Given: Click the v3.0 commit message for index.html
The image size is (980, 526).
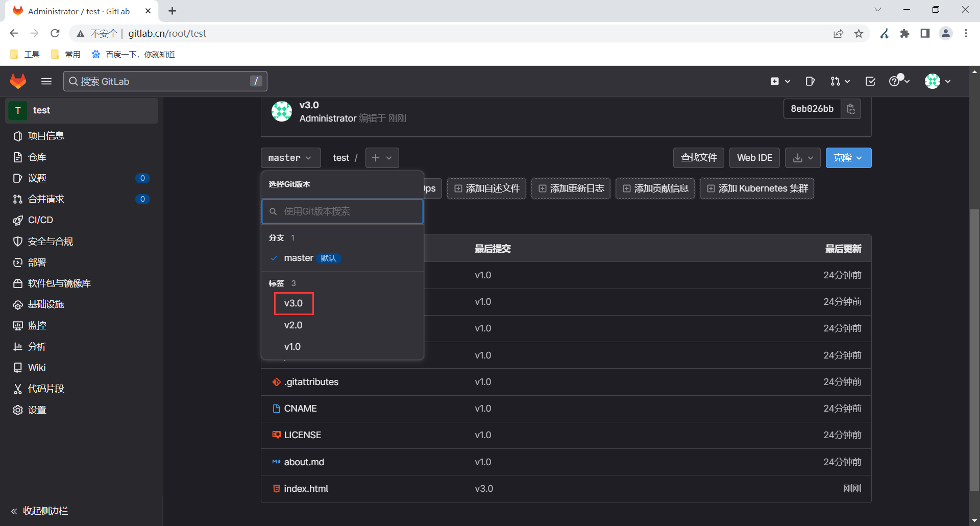Looking at the screenshot, I should point(484,489).
